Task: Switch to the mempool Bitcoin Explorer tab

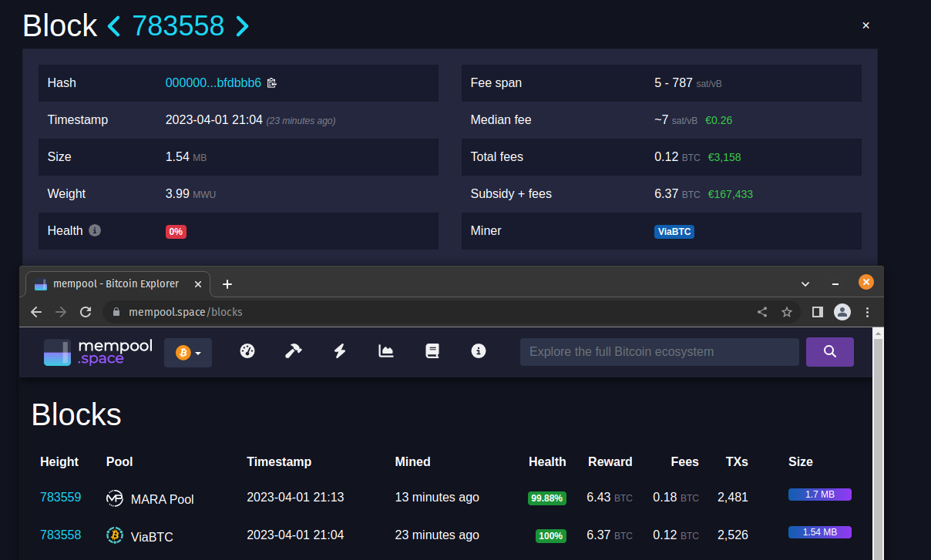Action: pyautogui.click(x=116, y=283)
